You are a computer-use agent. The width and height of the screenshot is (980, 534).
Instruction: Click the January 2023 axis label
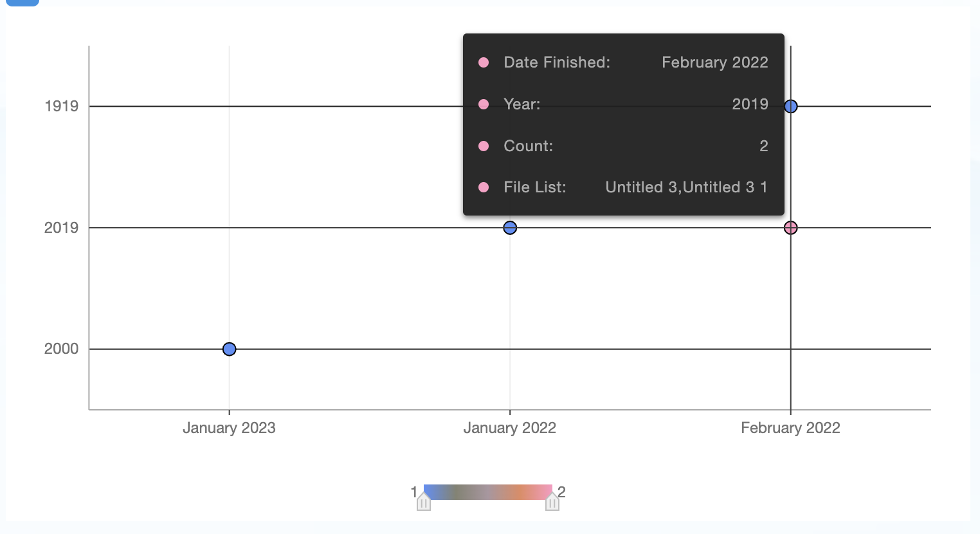tap(229, 427)
